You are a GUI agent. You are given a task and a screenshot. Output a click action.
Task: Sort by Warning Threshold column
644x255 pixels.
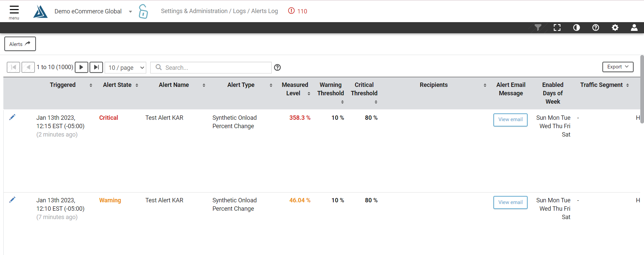342,102
